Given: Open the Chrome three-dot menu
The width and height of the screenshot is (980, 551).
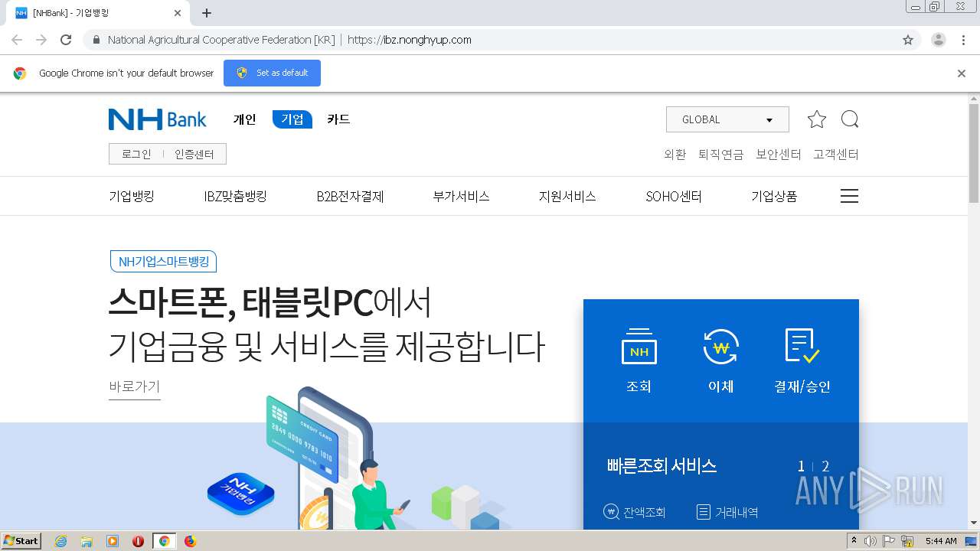Looking at the screenshot, I should pyautogui.click(x=963, y=40).
